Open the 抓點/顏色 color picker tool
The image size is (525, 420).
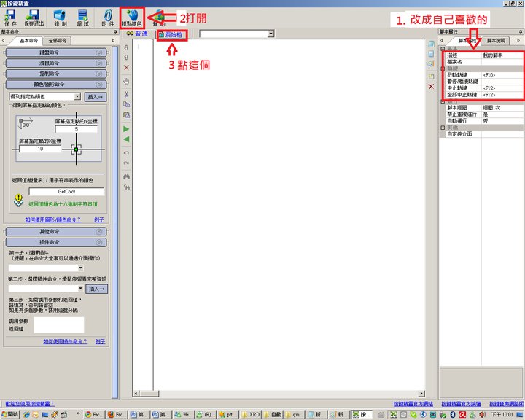[132, 17]
